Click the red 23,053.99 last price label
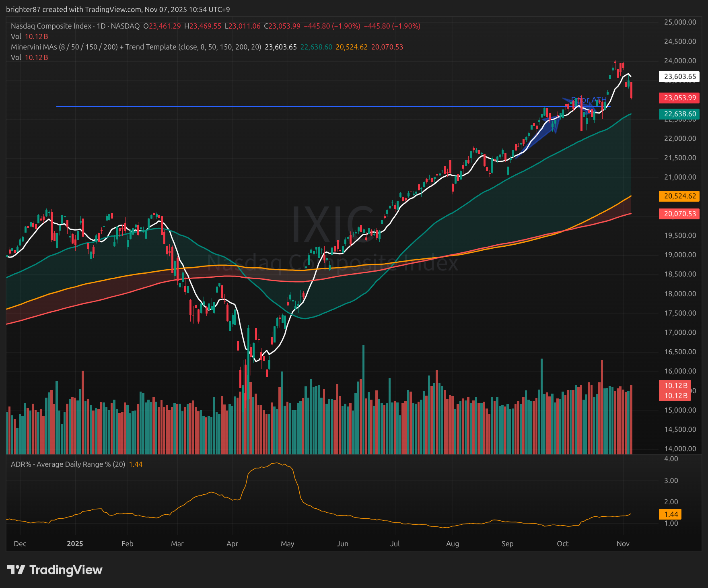708x588 pixels. pyautogui.click(x=679, y=98)
